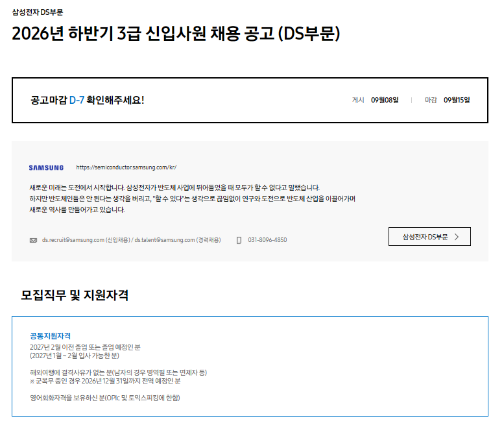The width and height of the screenshot is (504, 425).
Task: Click line (2027년 1월 ~ 2월 입사 가능한 분)
Action: [75, 356]
